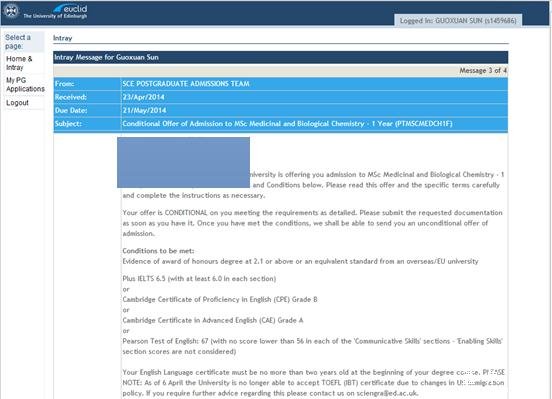
Task: Click the Received: field label
Action: (x=70, y=97)
